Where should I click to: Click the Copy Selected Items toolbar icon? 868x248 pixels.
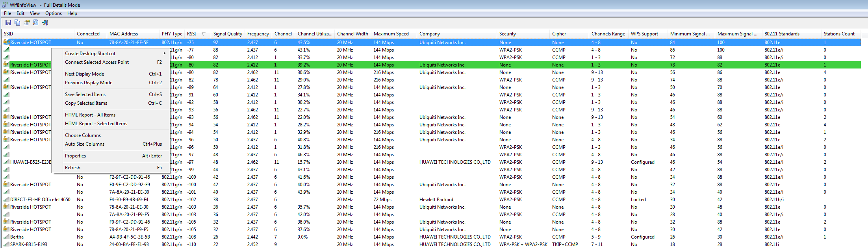click(17, 23)
